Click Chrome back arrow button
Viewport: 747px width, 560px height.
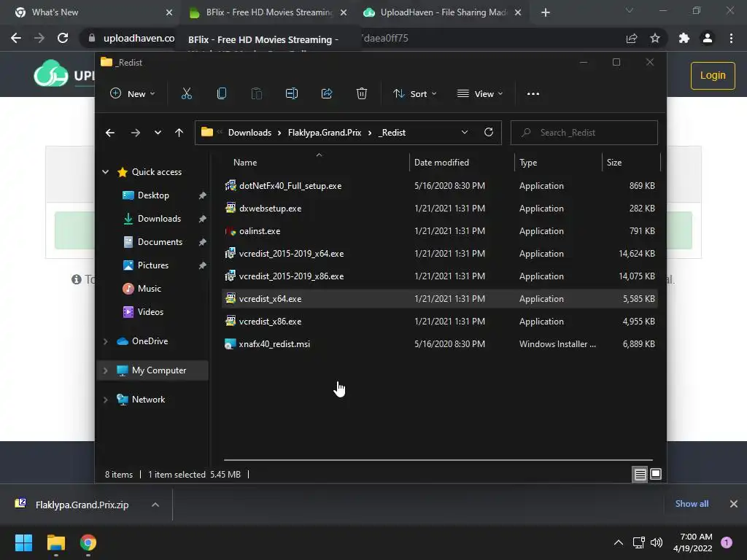[x=16, y=38]
